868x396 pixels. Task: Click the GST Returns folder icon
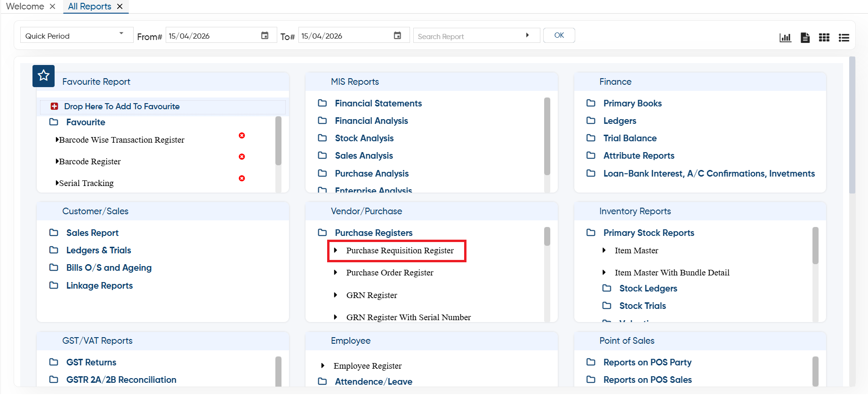coord(54,362)
